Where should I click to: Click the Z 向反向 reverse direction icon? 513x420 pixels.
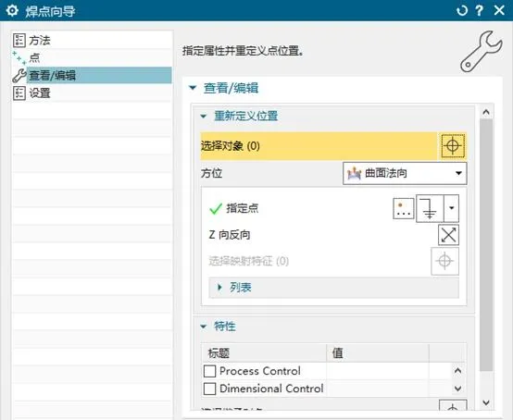click(x=448, y=235)
